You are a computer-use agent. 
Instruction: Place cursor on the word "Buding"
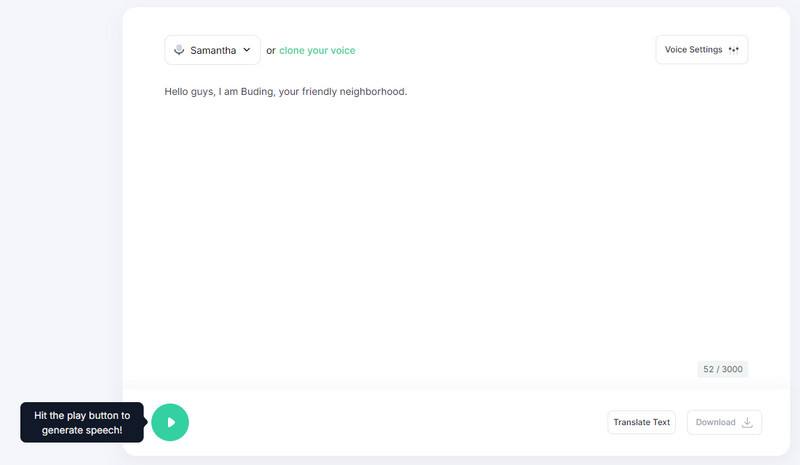point(257,92)
